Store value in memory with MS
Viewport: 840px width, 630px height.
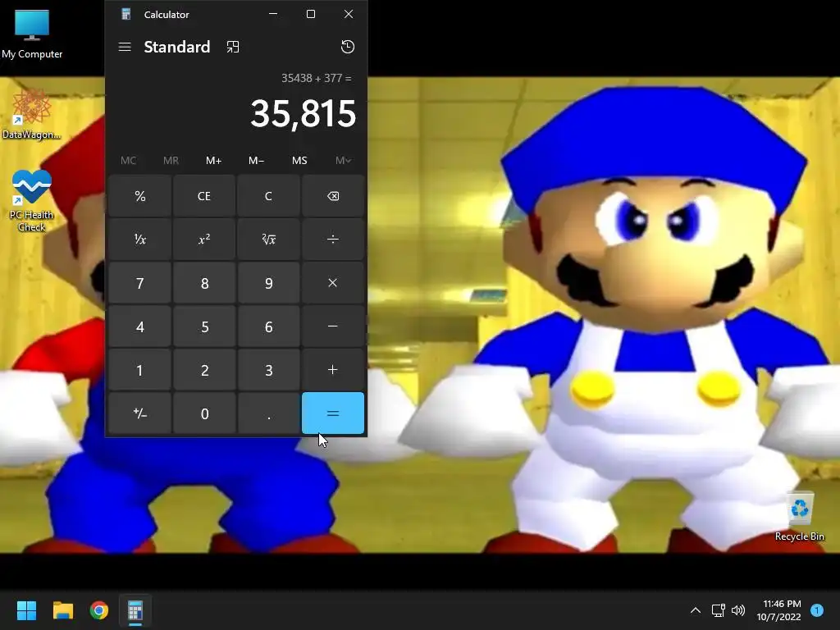pos(299,160)
